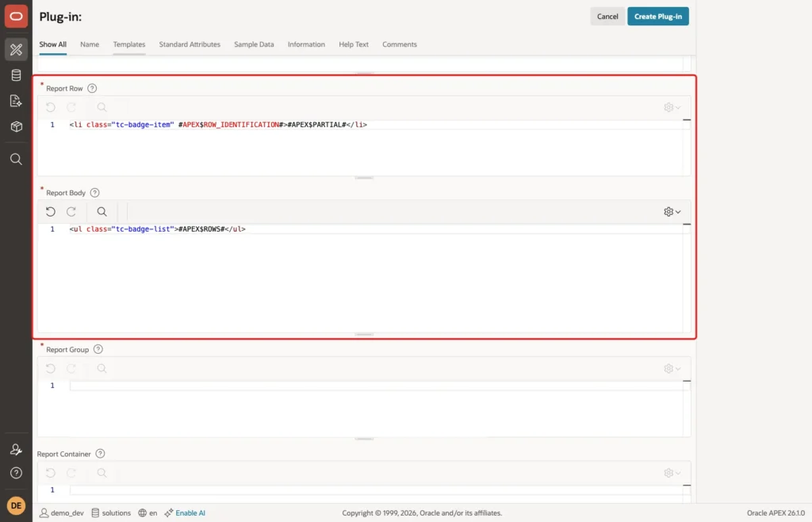Click the Cancel button
The width and height of the screenshot is (812, 522).
tap(607, 17)
